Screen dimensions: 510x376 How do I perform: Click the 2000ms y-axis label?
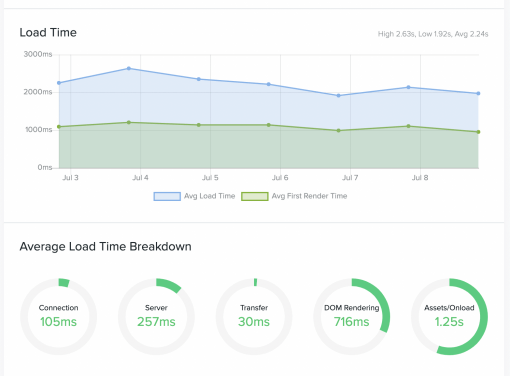tap(38, 92)
